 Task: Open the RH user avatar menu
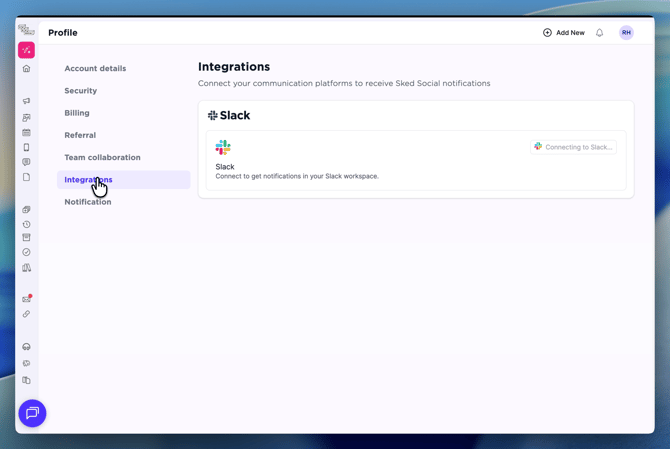pyautogui.click(x=626, y=33)
